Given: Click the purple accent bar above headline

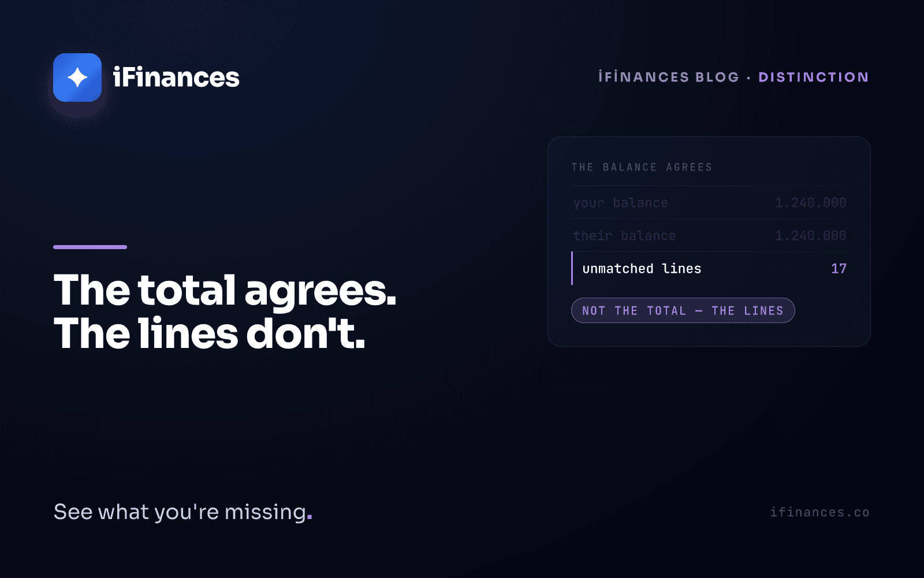Looking at the screenshot, I should [x=90, y=247].
